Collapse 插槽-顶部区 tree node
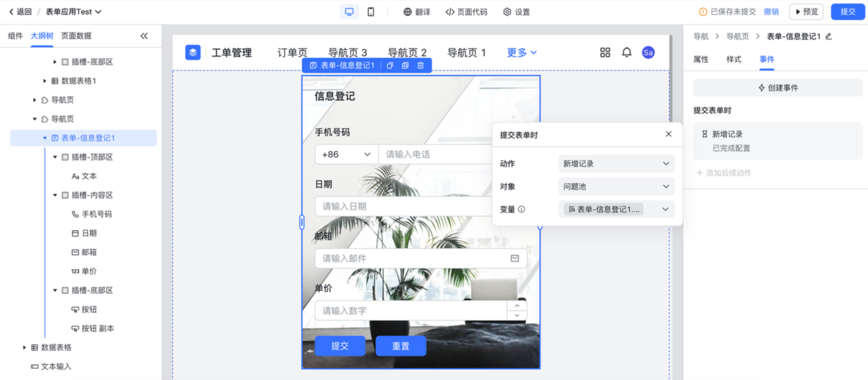Screen dimensions: 868x380 pos(55,157)
